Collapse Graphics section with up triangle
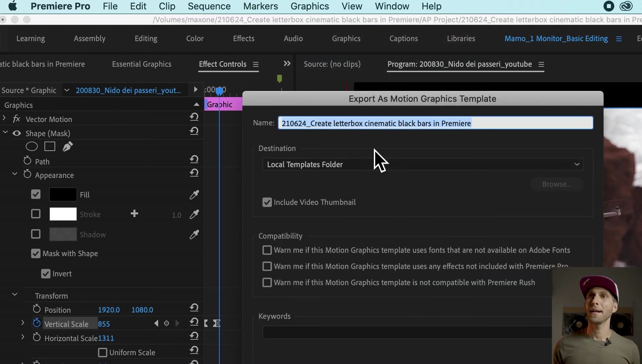Image resolution: width=642 pixels, height=364 pixels. (197, 105)
